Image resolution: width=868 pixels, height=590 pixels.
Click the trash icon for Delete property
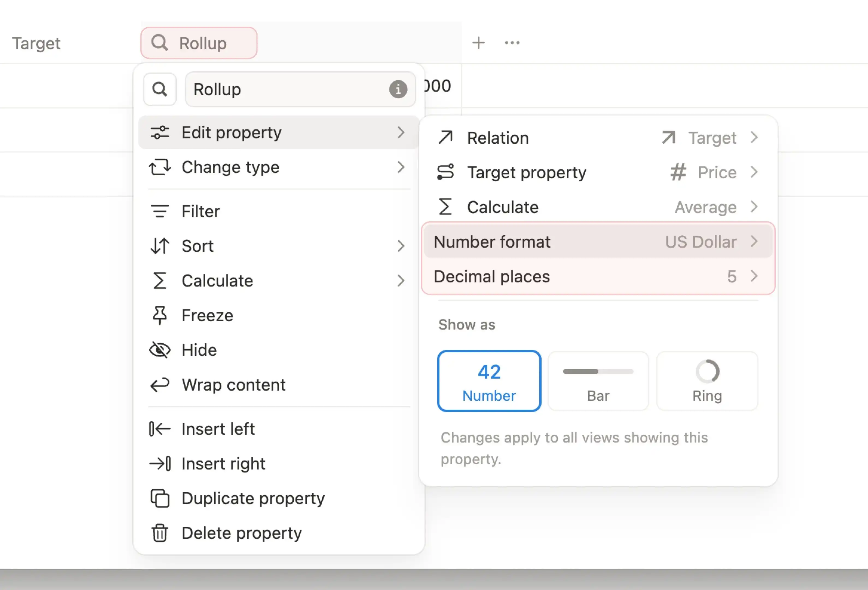(x=160, y=533)
